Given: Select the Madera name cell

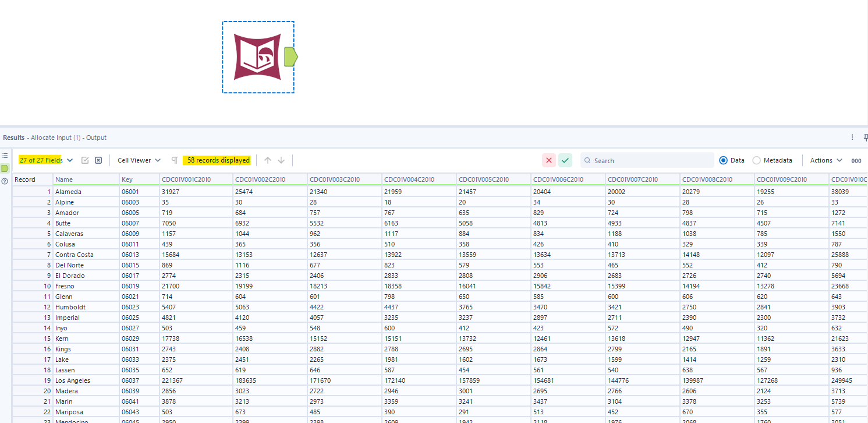Looking at the screenshot, I should coord(86,391).
